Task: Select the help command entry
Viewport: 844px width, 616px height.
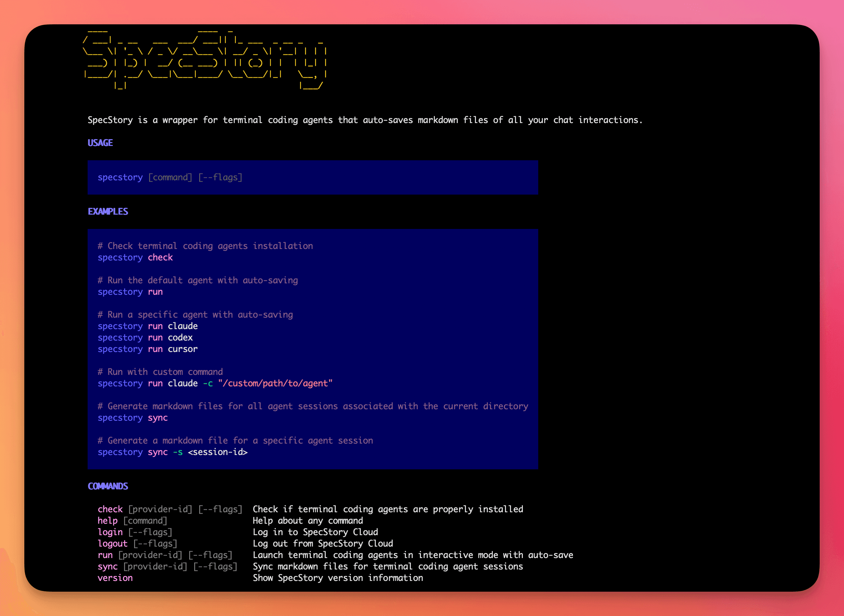Action: coord(107,520)
